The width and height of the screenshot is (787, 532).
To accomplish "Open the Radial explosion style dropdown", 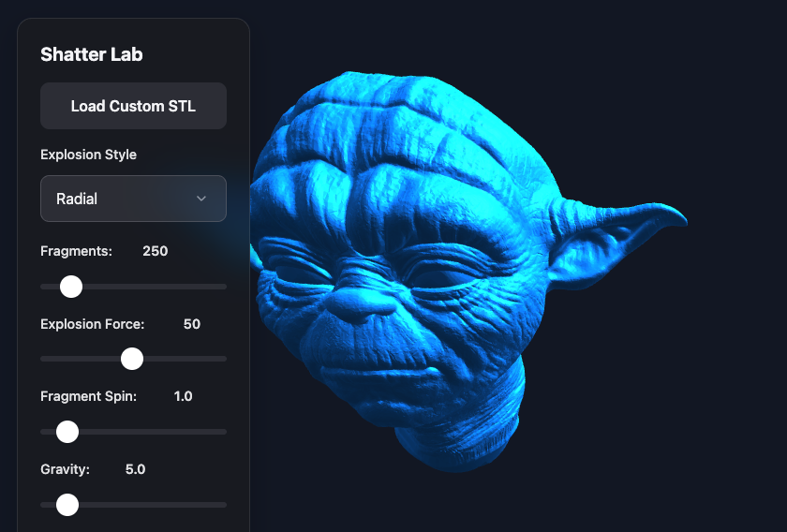I will click(x=133, y=199).
